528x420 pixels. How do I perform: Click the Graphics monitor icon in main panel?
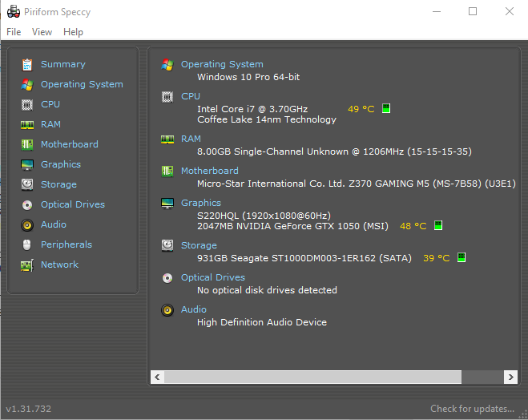coord(167,204)
